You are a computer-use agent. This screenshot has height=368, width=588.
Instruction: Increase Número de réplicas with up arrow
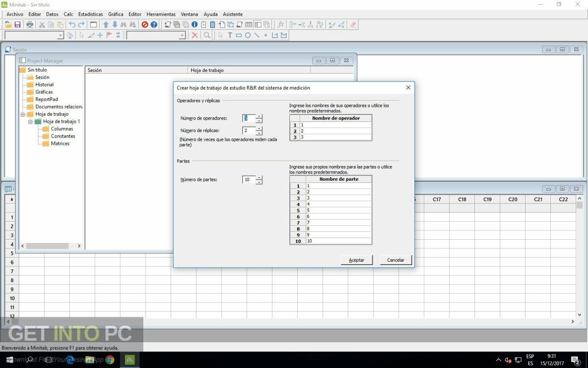pyautogui.click(x=259, y=128)
